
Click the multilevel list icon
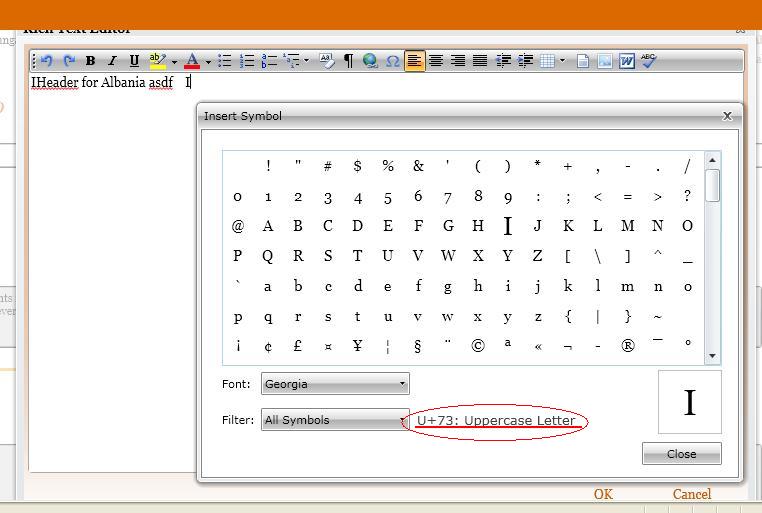click(x=292, y=61)
